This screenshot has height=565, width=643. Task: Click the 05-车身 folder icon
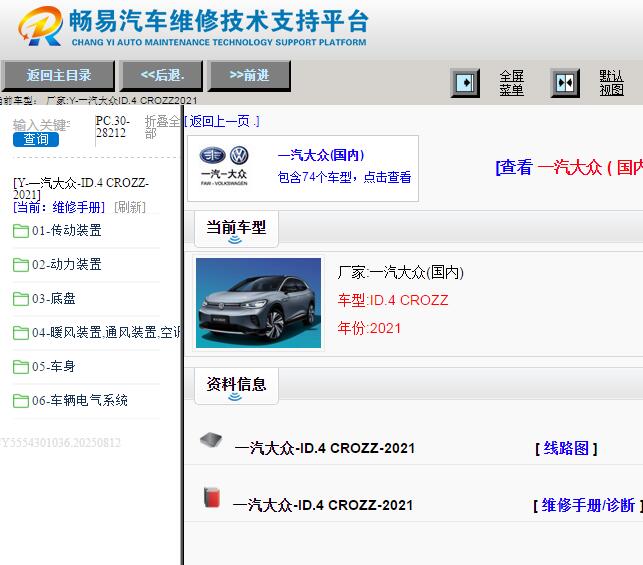coord(21,367)
